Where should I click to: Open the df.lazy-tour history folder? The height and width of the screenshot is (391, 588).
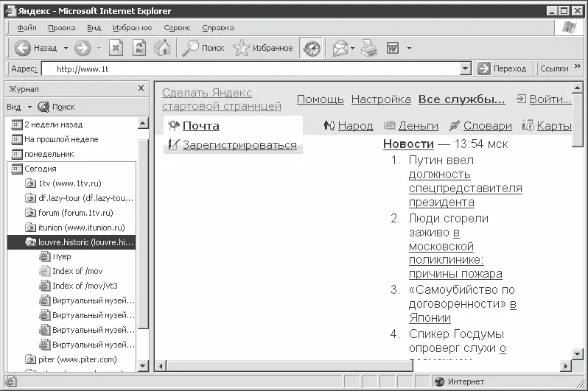tap(79, 198)
